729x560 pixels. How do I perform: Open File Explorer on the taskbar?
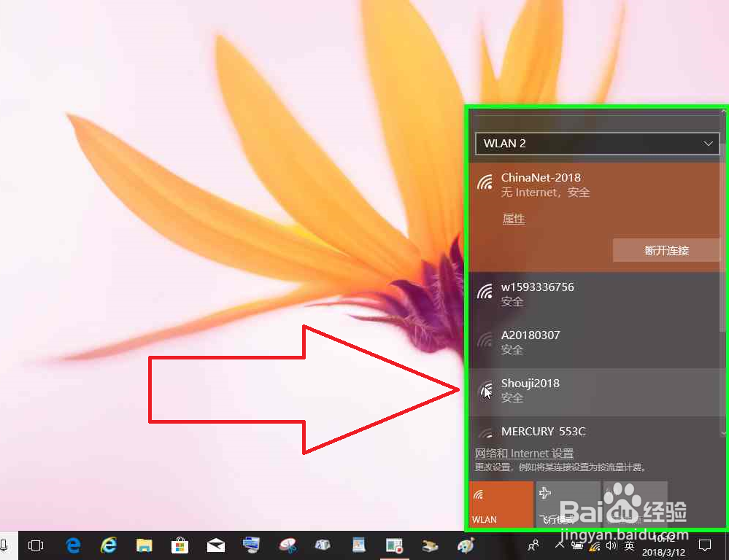[144, 545]
